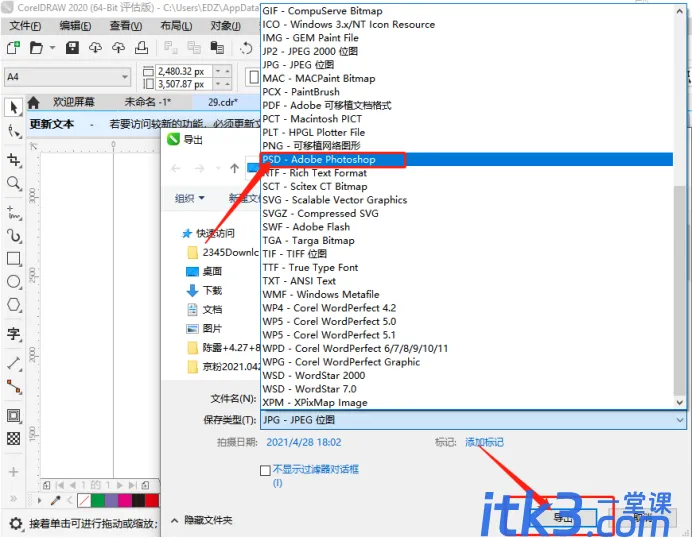Viewport: 692px width, 538px height.
Task: Open the Welcome screen home icon
Action: [34, 102]
